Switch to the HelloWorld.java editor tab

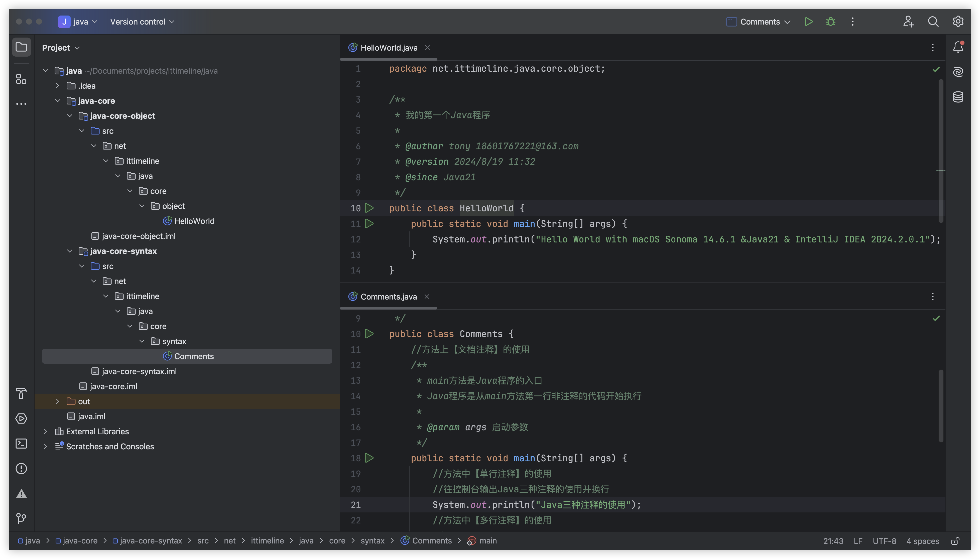tap(389, 48)
